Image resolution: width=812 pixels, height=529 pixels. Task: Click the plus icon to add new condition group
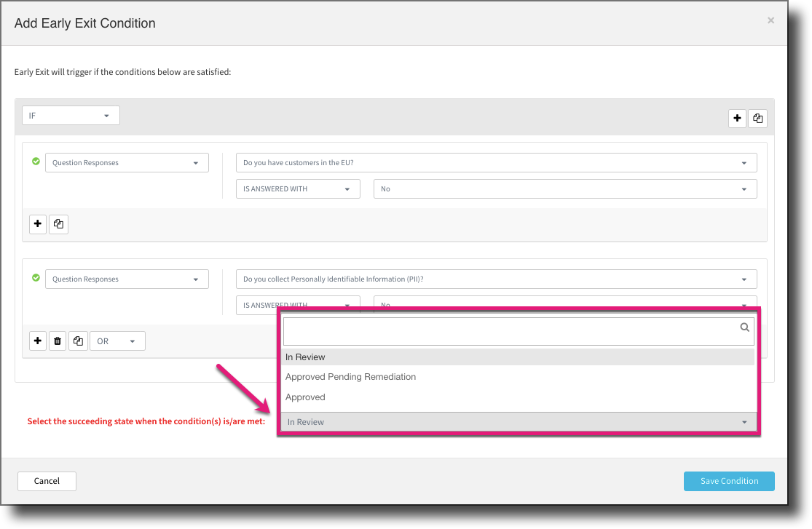(x=737, y=118)
